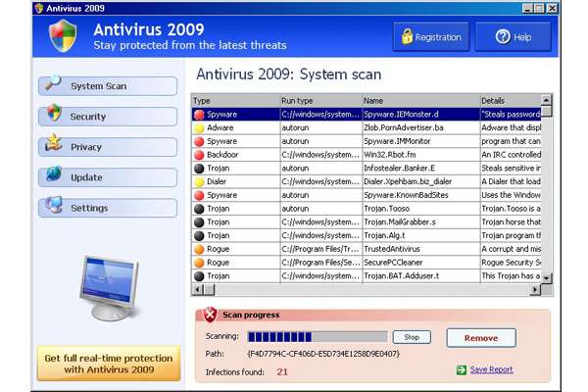Click the black dot of Trojan.Tooso row
Image resolution: width=588 pixels, height=392 pixels.
199,209
